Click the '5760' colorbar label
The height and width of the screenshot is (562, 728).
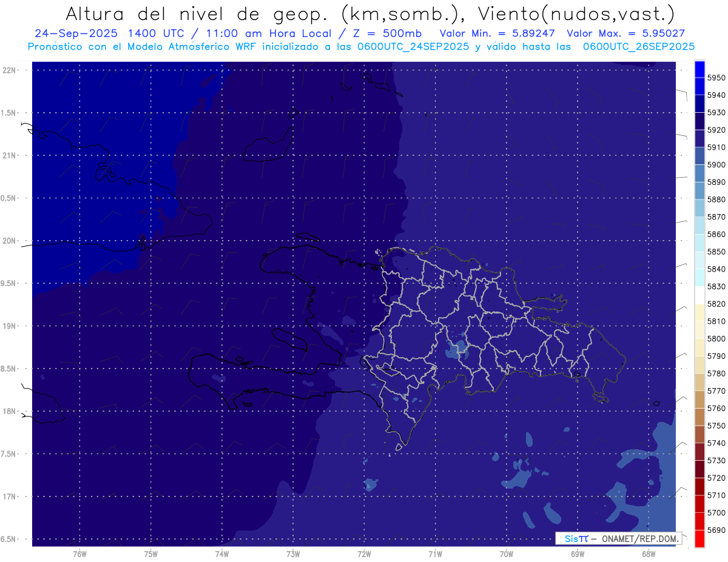coord(716,408)
